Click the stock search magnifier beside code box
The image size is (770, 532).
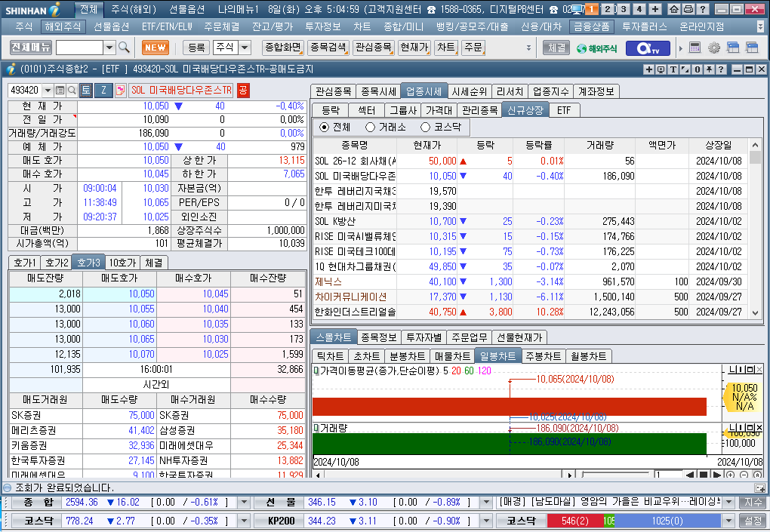(72, 91)
